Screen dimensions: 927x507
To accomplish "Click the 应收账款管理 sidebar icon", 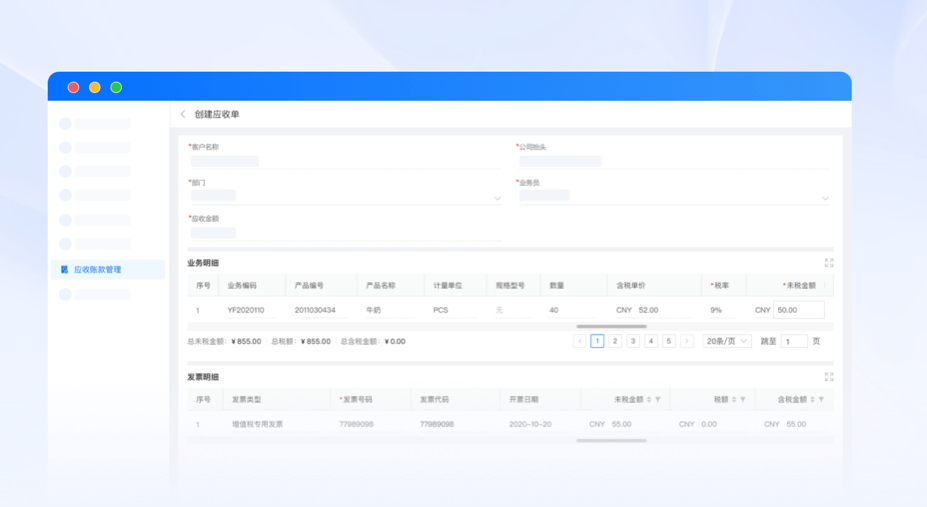I will click(65, 270).
